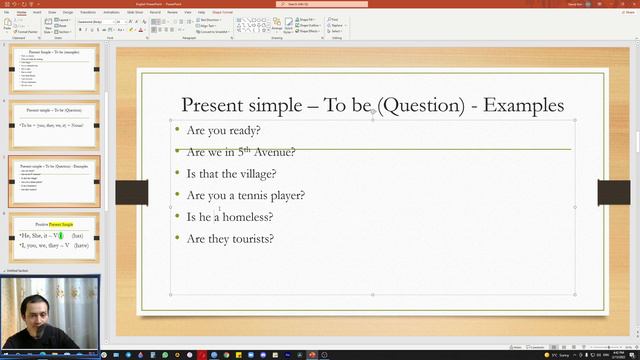Activate the Format Painter tool

(x=26, y=32)
